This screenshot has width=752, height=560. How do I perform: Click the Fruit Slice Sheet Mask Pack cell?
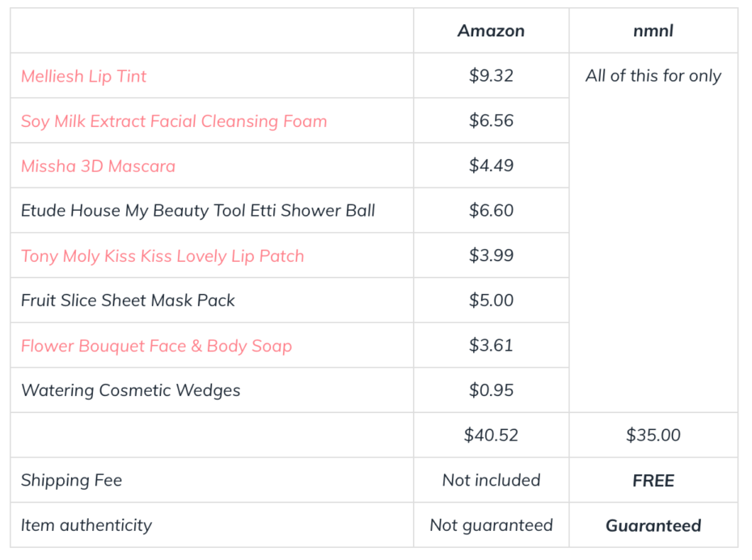click(212, 301)
